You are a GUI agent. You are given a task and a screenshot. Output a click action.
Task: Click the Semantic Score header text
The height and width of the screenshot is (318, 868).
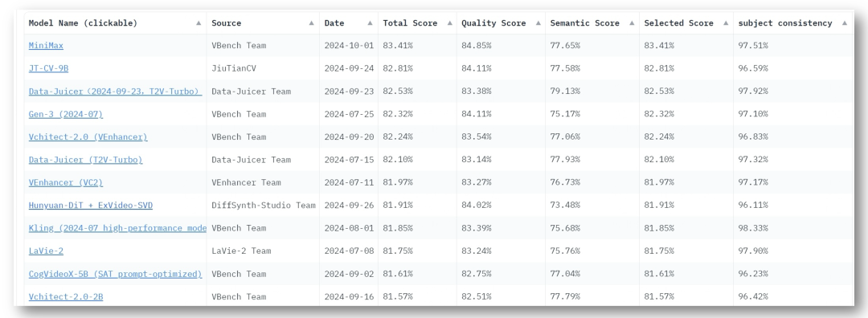click(x=584, y=23)
